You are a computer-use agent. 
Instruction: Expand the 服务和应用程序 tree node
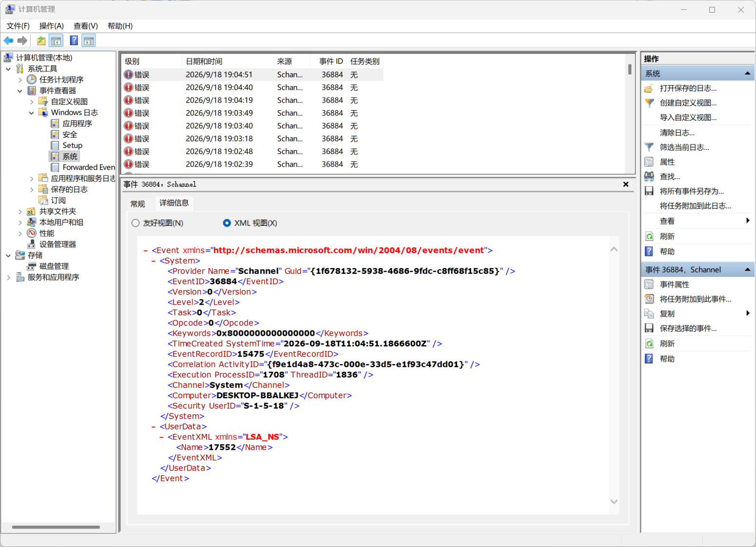[x=8, y=277]
